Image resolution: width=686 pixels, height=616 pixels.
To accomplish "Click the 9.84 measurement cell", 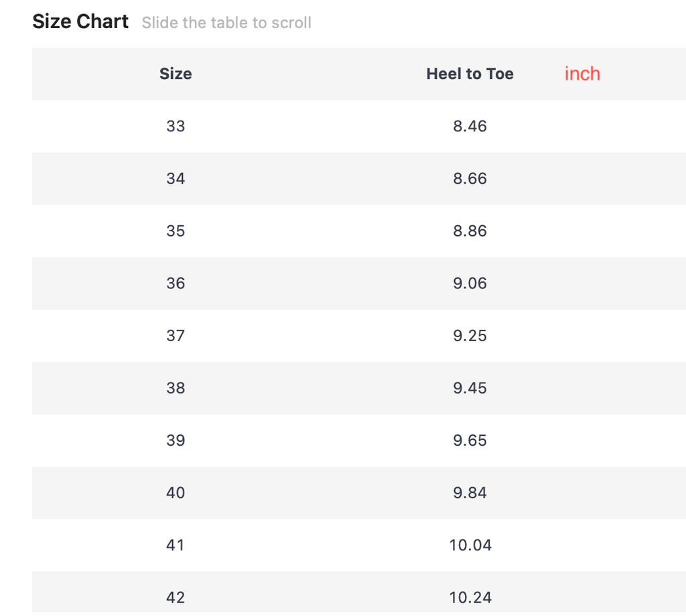I will click(x=470, y=493).
